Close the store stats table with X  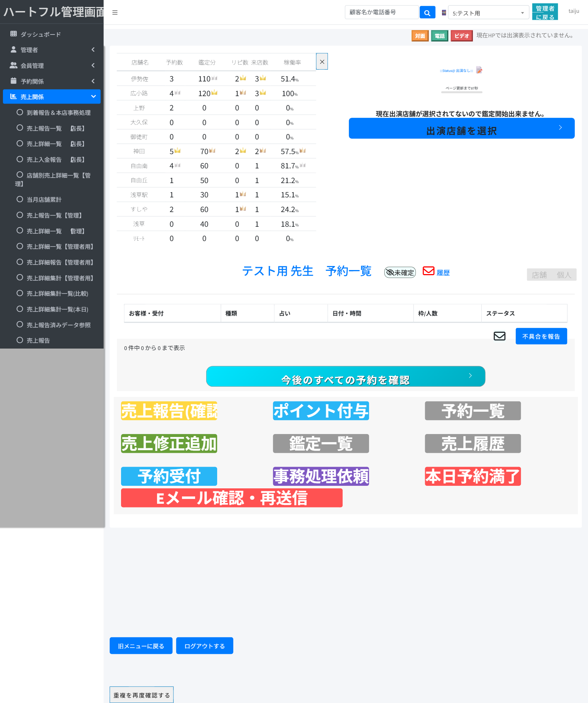point(322,62)
